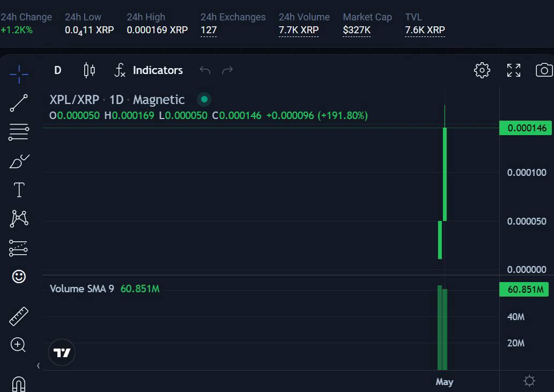Open the emoji icons picker
The height and width of the screenshot is (392, 554).
click(19, 276)
